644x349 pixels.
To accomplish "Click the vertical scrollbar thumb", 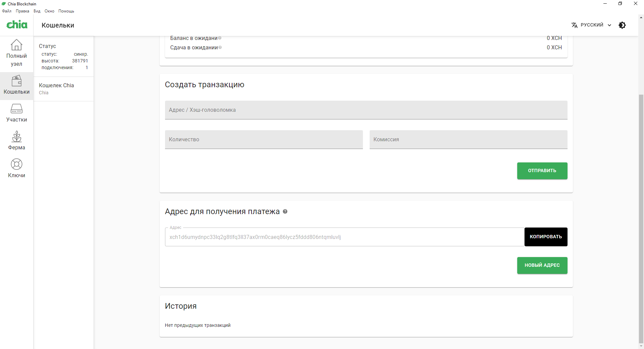I will pos(641,218).
